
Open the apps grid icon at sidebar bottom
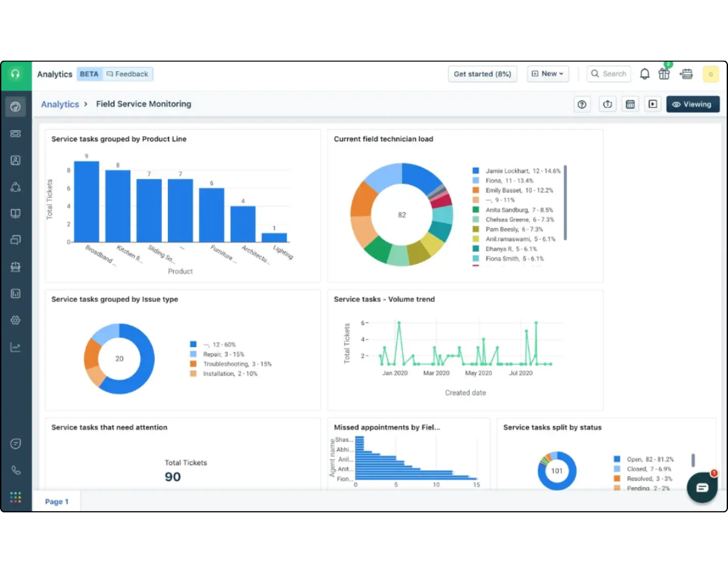click(x=15, y=497)
